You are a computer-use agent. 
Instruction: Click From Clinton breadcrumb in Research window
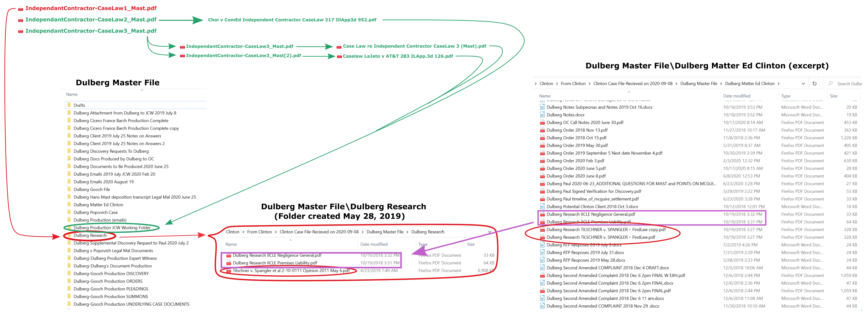259,232
